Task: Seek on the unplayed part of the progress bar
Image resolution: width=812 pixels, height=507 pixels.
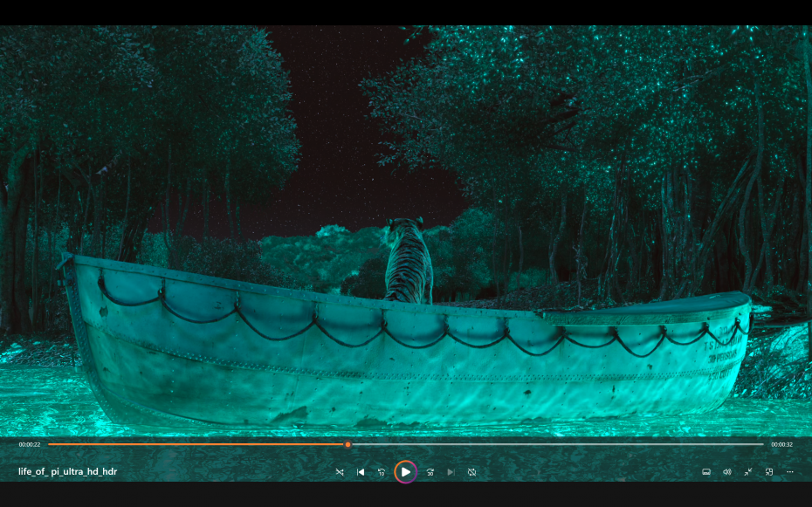Action: click(557, 444)
